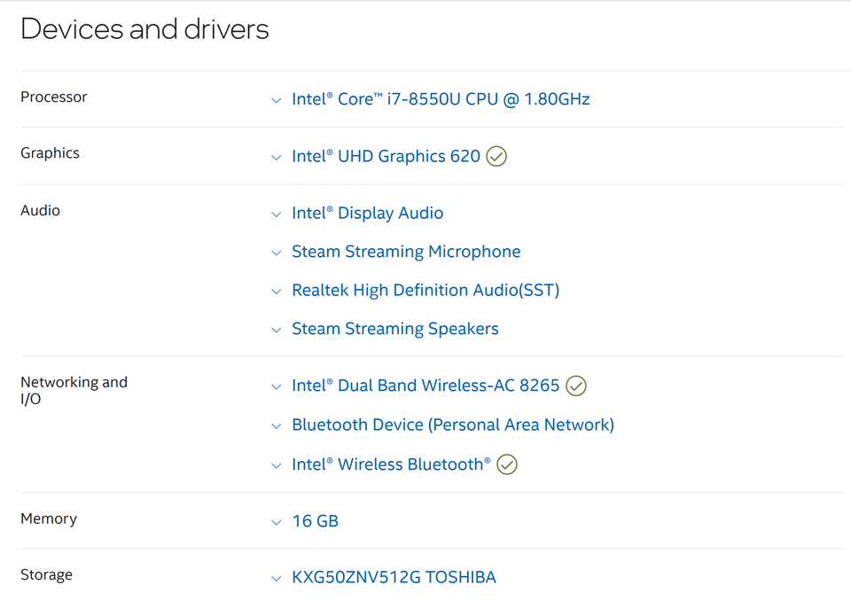
Task: Expand the Intel Core i7-8550U processor chevron
Action: point(277,100)
